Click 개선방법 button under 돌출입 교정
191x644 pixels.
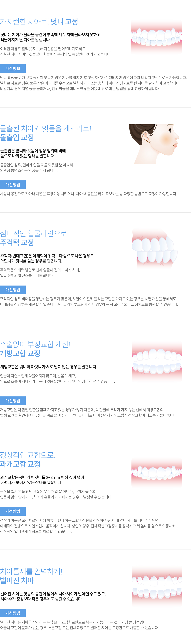click(x=13, y=185)
